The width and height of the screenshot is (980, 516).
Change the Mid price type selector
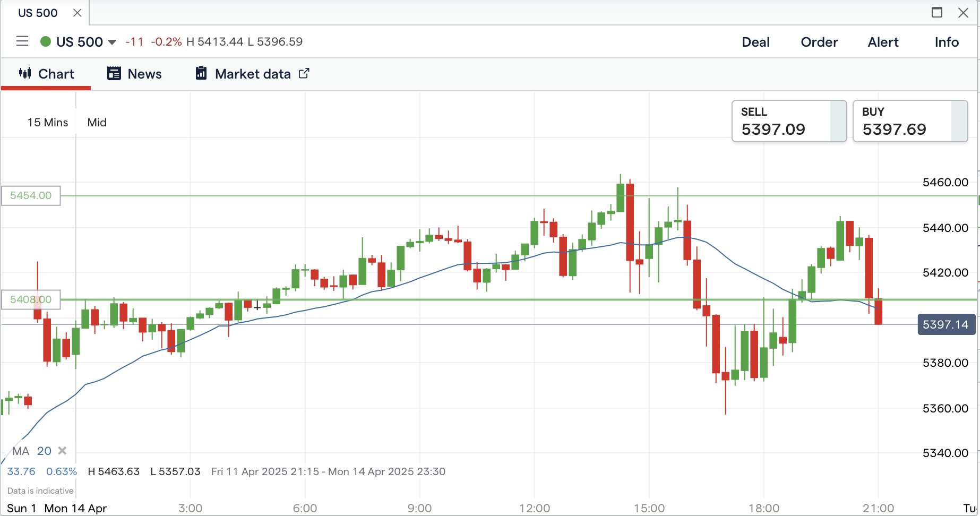coord(97,123)
